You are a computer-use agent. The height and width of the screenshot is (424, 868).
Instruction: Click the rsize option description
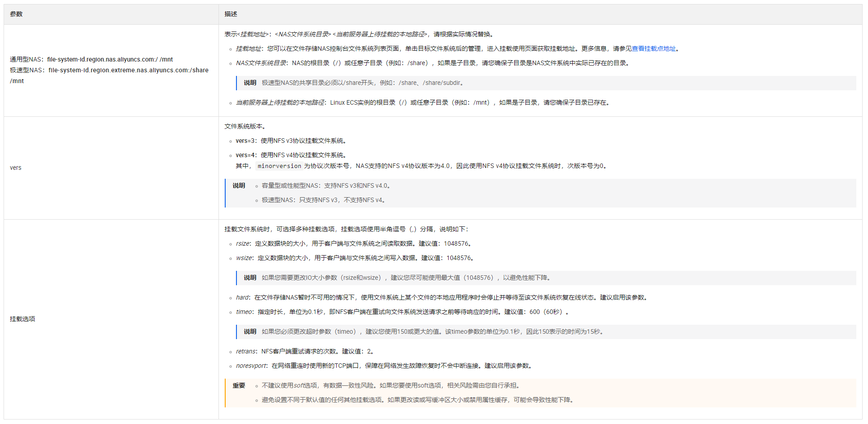[353, 243]
